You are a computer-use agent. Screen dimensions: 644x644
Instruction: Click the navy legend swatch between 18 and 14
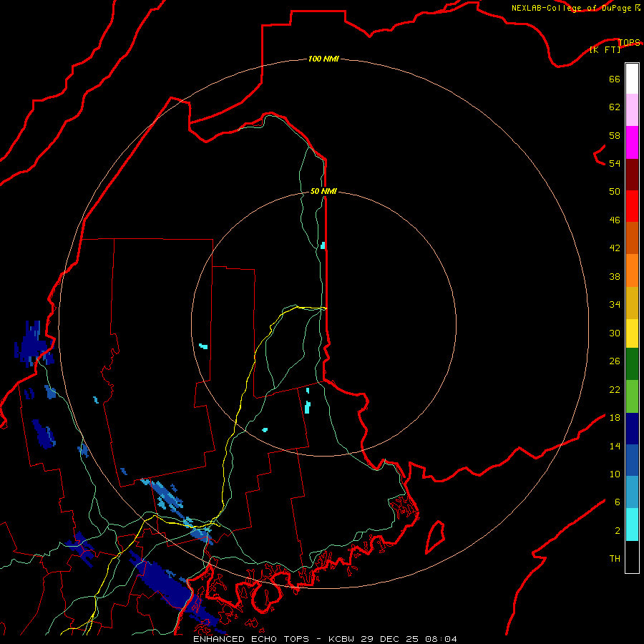tap(632, 429)
